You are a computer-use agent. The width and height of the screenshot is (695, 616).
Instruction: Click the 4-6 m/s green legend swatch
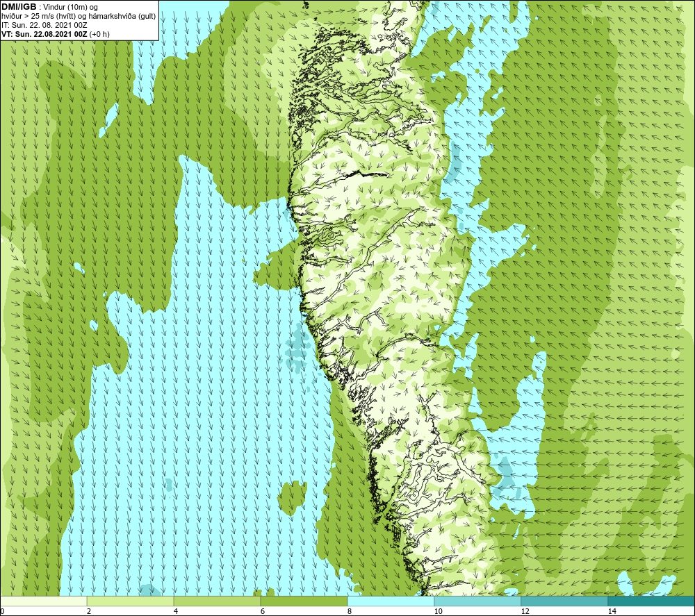(217, 601)
